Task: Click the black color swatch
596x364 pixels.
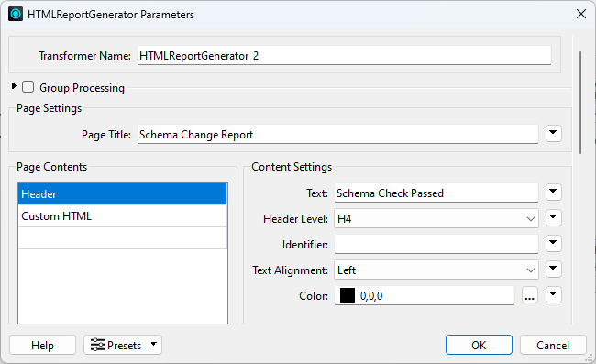Action: point(347,295)
